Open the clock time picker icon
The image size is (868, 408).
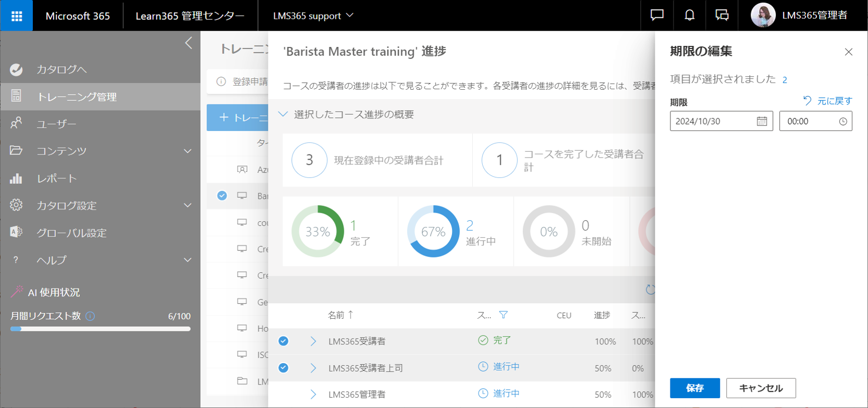[x=843, y=121]
